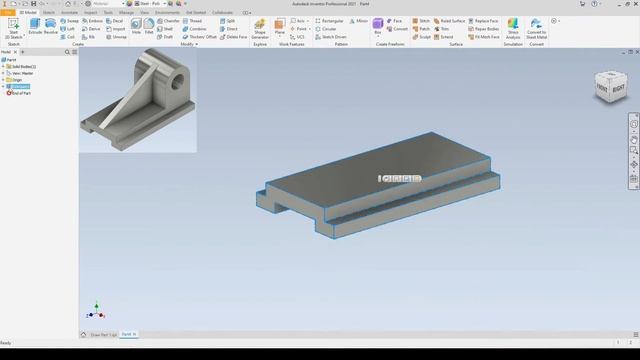Screen dimensions: 640x360
Task: Select the Extrude tool
Action: coord(35,26)
